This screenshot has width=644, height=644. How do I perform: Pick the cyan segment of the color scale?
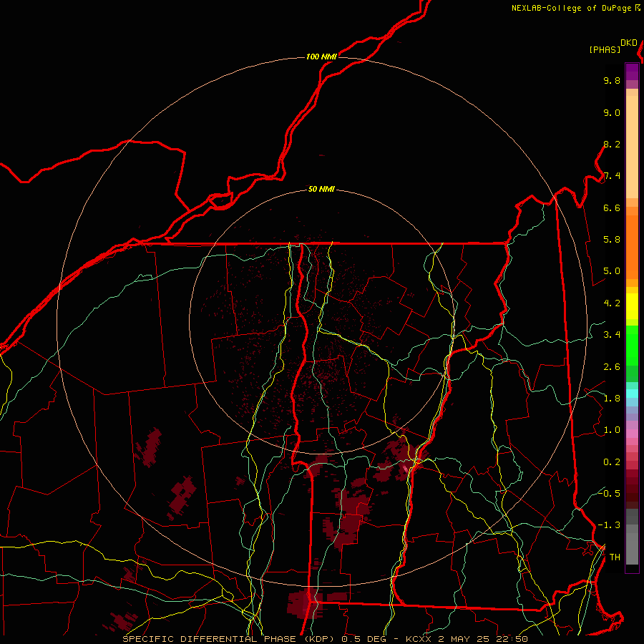click(632, 394)
